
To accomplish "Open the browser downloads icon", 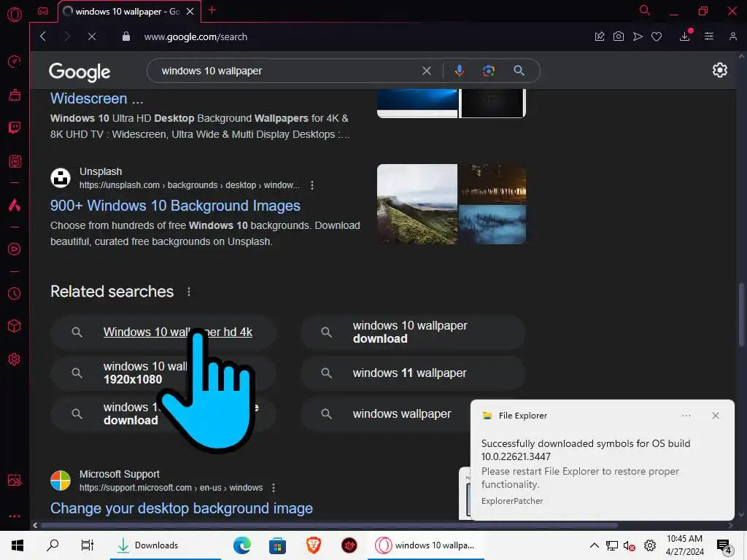I will 685,36.
